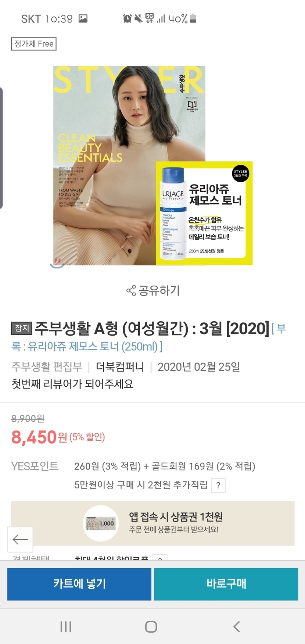
Task: Tap the 앱 접속 시 상품권 1천원 banner
Action: [152, 523]
